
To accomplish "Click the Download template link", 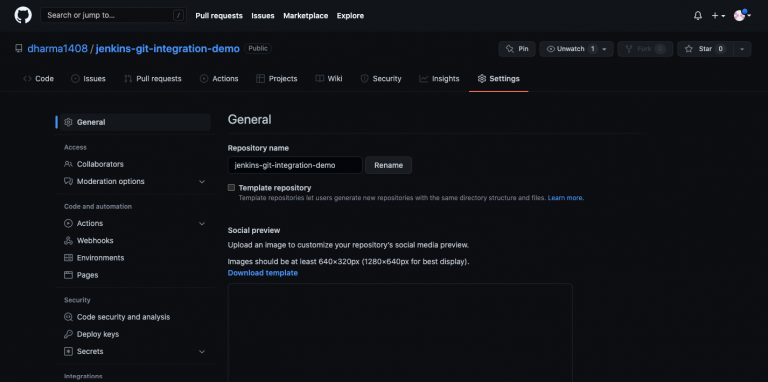I will tap(263, 273).
